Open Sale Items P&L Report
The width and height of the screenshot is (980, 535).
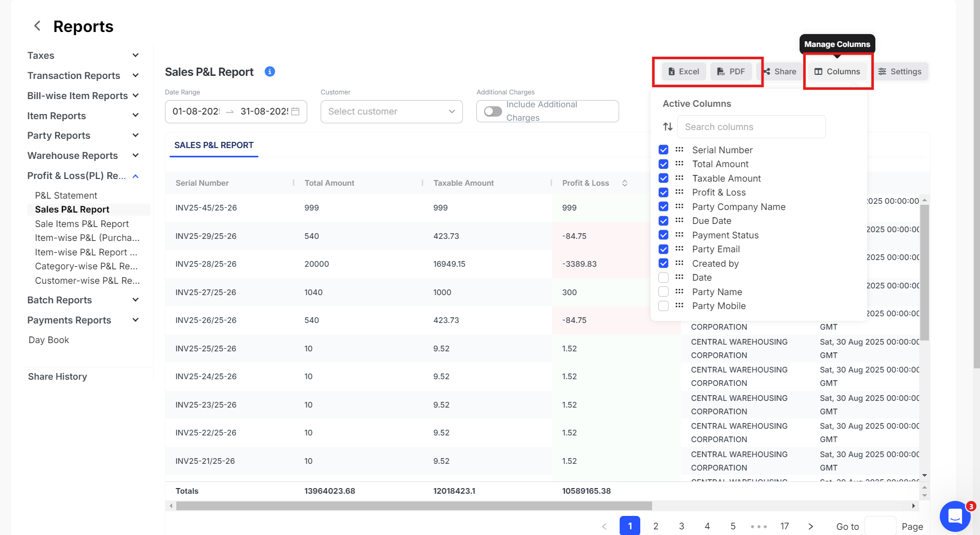(x=82, y=224)
